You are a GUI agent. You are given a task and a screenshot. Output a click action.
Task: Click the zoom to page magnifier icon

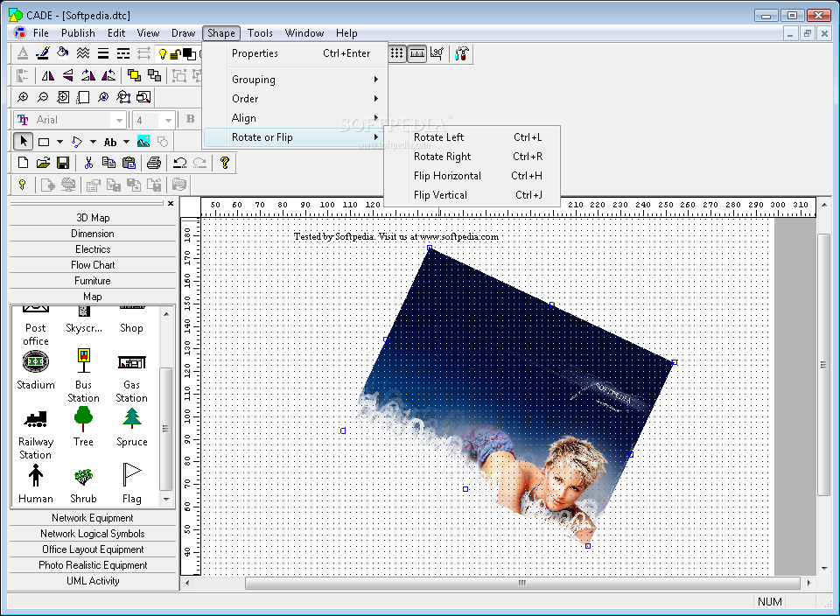click(63, 97)
